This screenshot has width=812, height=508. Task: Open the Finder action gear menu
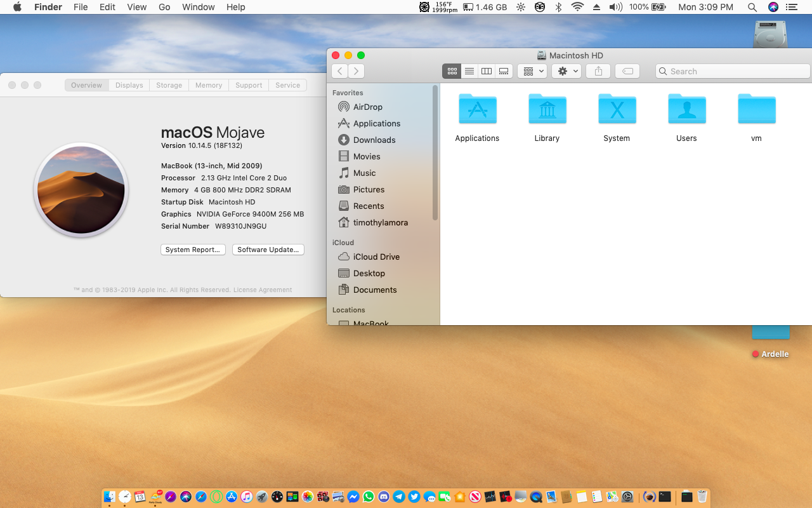(566, 71)
